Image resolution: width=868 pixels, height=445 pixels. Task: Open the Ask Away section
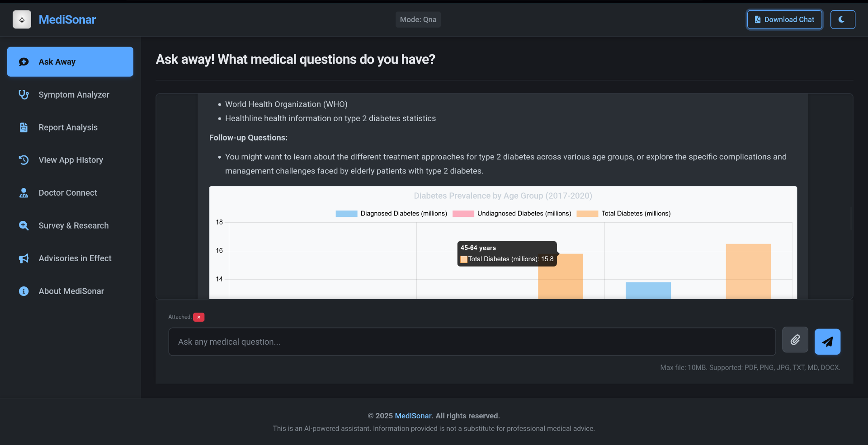(x=70, y=62)
